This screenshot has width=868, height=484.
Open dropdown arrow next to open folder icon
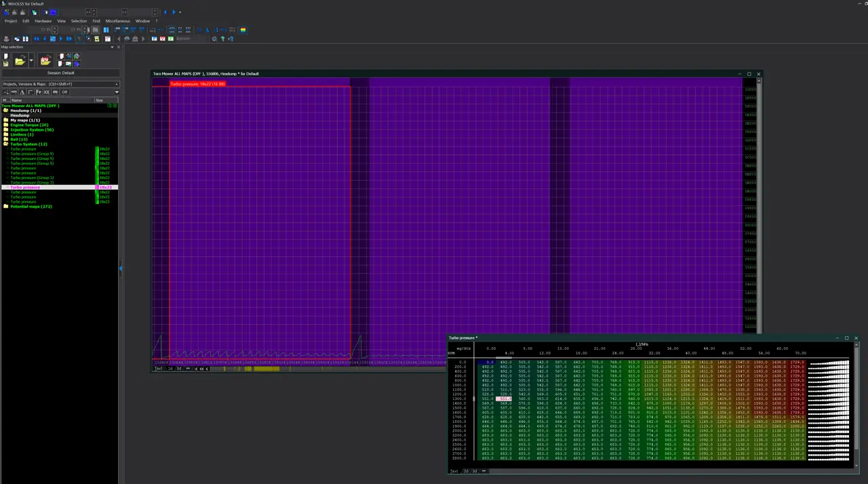[x=31, y=61]
